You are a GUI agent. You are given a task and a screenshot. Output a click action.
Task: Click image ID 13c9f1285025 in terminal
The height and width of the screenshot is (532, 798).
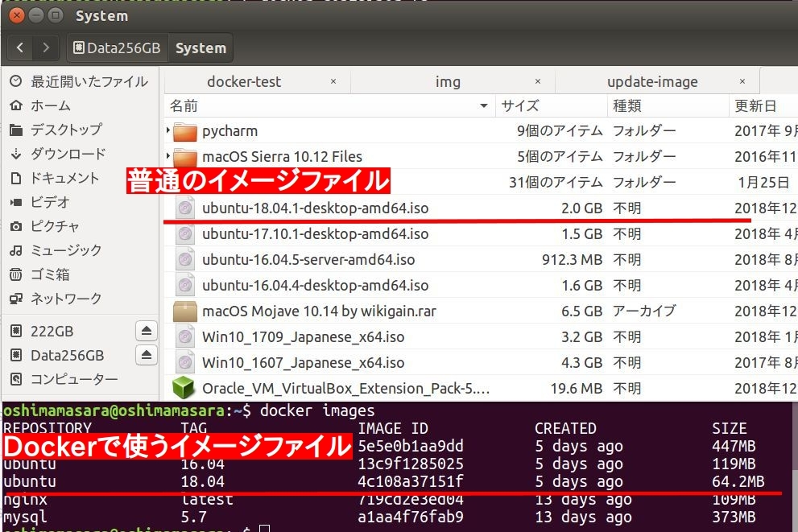[x=411, y=464]
